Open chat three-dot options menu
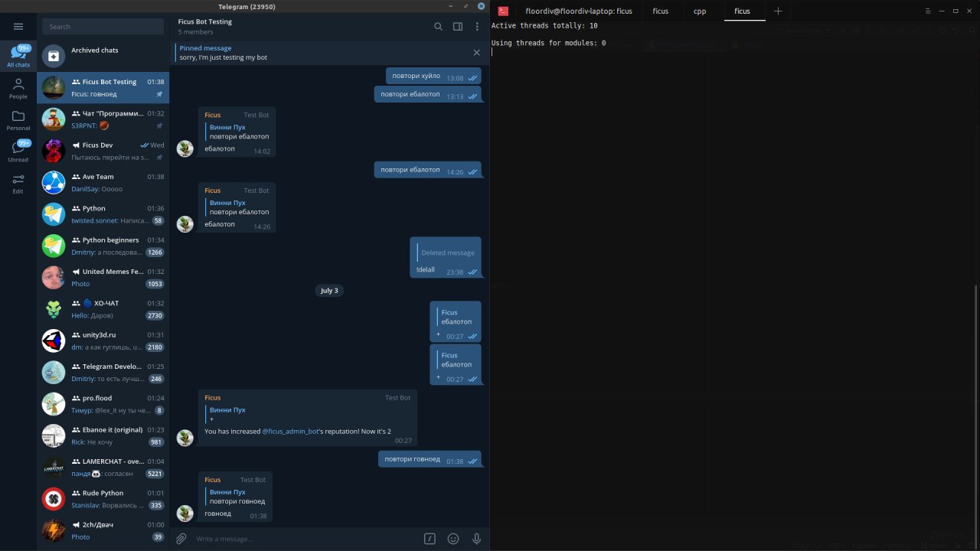This screenshot has width=980, height=551. click(477, 27)
